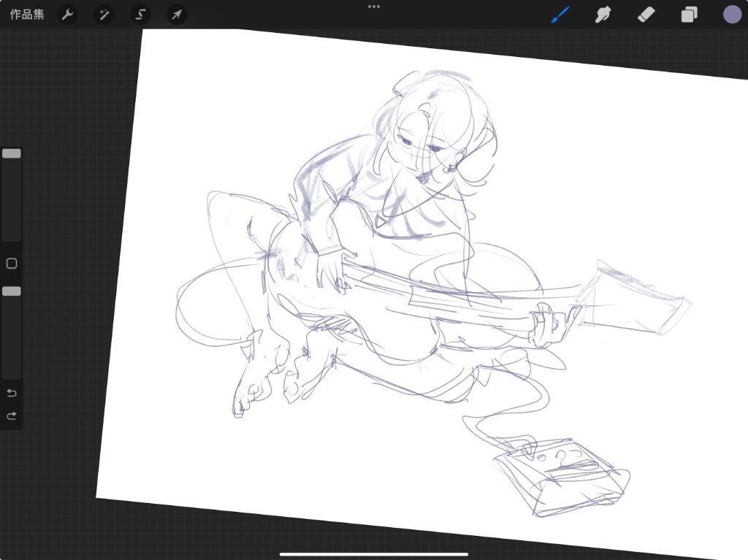Select the Eraser tool
Image resolution: width=748 pixels, height=560 pixels.
click(646, 15)
